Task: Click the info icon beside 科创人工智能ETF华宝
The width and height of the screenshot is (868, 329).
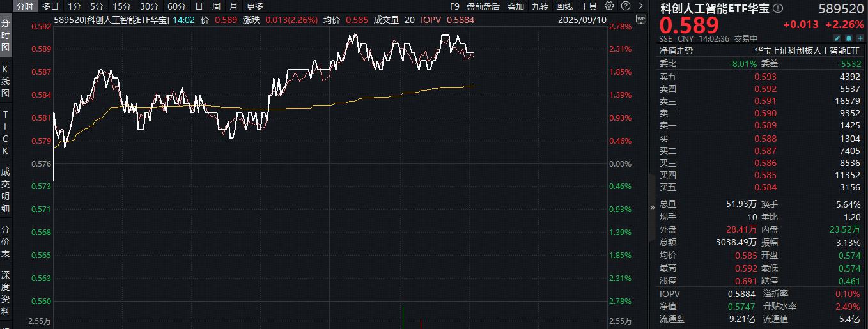Action: click(x=777, y=9)
